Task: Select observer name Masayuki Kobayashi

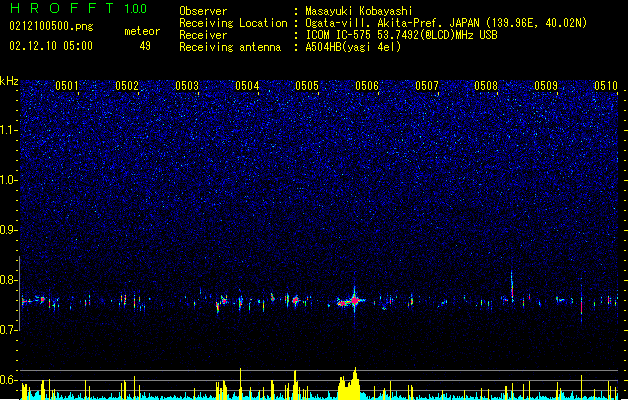Action: [359, 11]
